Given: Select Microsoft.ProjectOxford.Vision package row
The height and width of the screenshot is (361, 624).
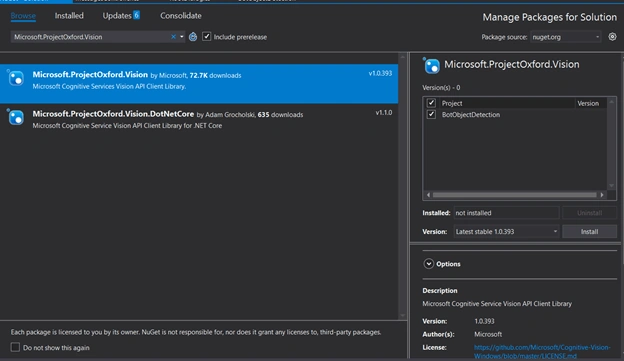Looking at the screenshot, I should point(199,84).
